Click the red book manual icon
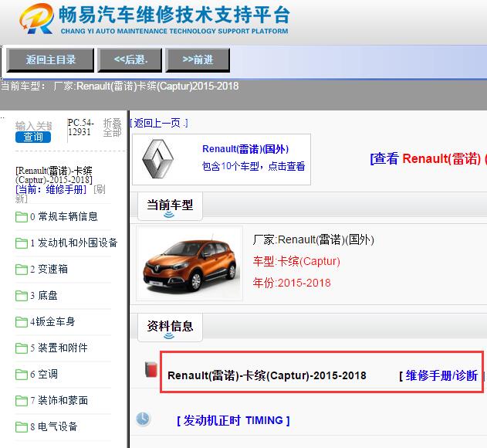The image size is (487, 448). click(151, 369)
